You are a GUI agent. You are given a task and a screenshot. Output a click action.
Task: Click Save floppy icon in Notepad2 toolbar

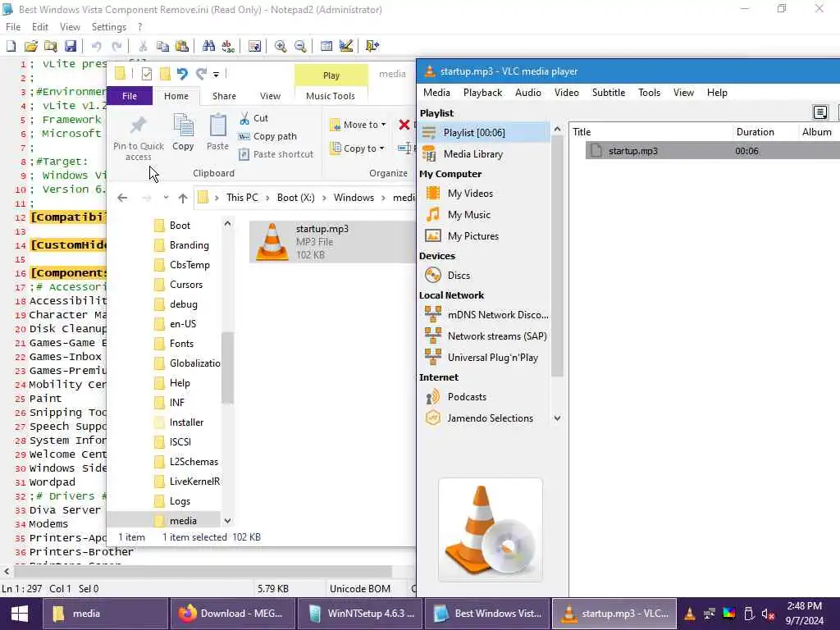71,46
